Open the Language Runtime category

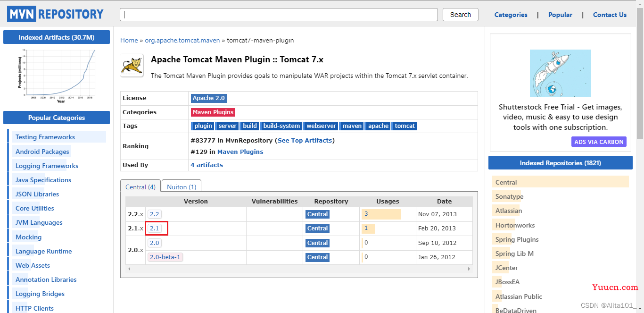click(44, 251)
